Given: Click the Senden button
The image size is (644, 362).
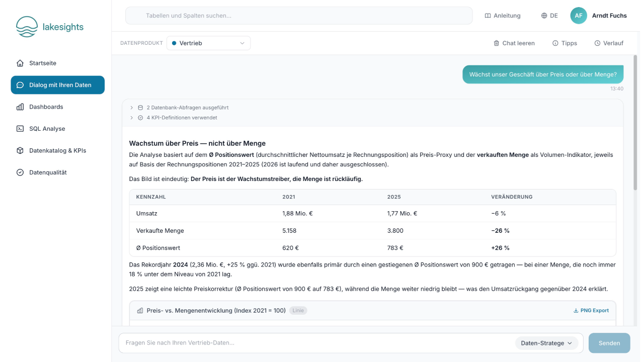Looking at the screenshot, I should point(609,343).
